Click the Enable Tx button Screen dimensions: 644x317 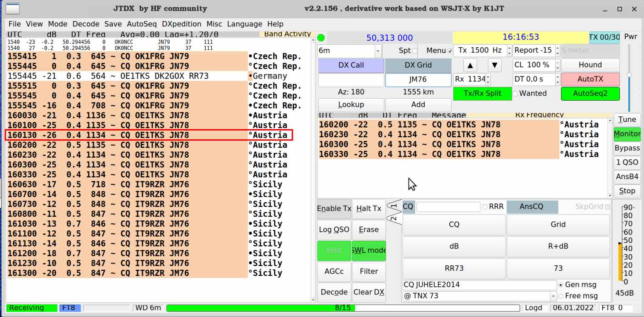[334, 208]
